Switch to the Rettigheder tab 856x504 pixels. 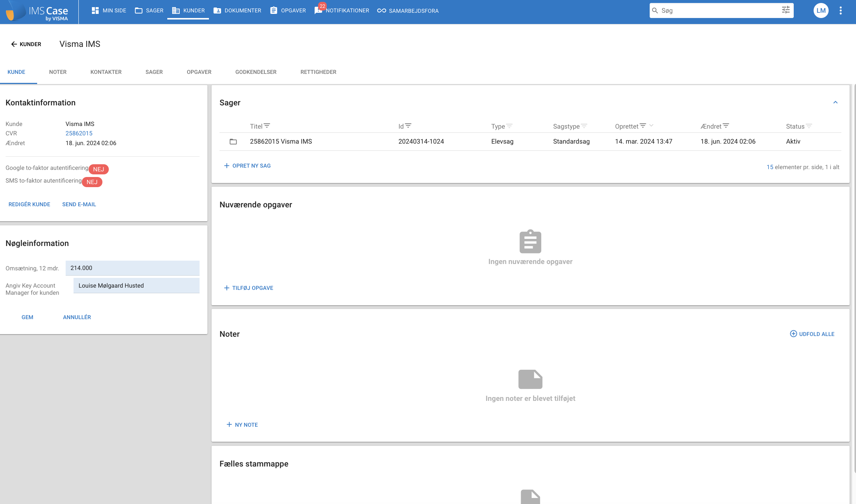[x=318, y=72]
